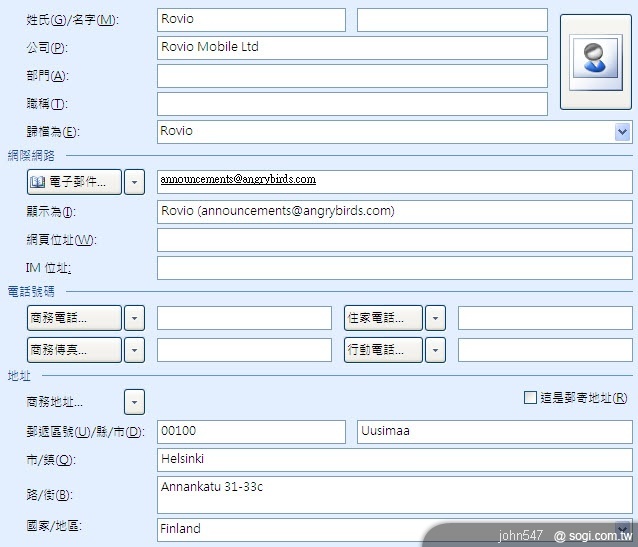Click the empty 網頁位址 field
The image size is (638, 547).
(395, 240)
